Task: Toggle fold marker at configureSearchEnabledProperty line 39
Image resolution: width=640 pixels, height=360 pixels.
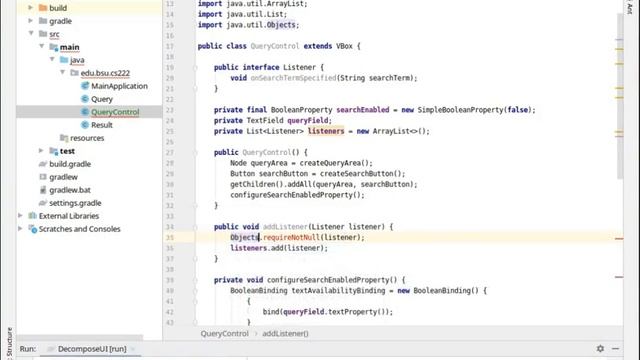Action: (x=195, y=280)
